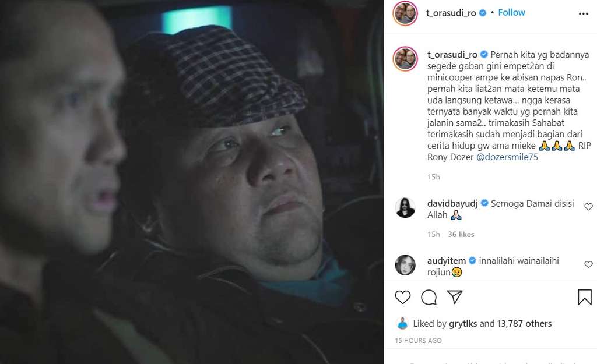Open audyitem's profile avatar
The height and width of the screenshot is (364, 597).
pos(405,265)
